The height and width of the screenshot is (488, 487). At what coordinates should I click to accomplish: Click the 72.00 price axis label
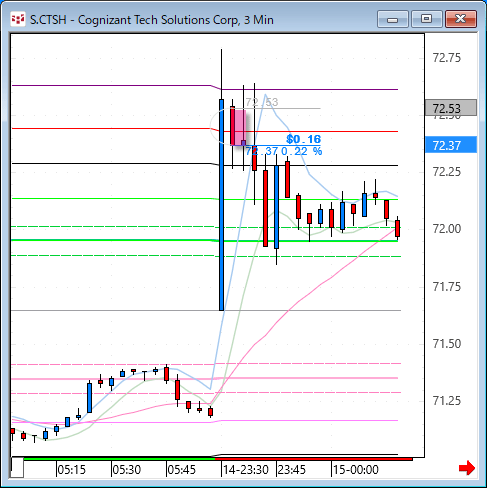coord(447,229)
